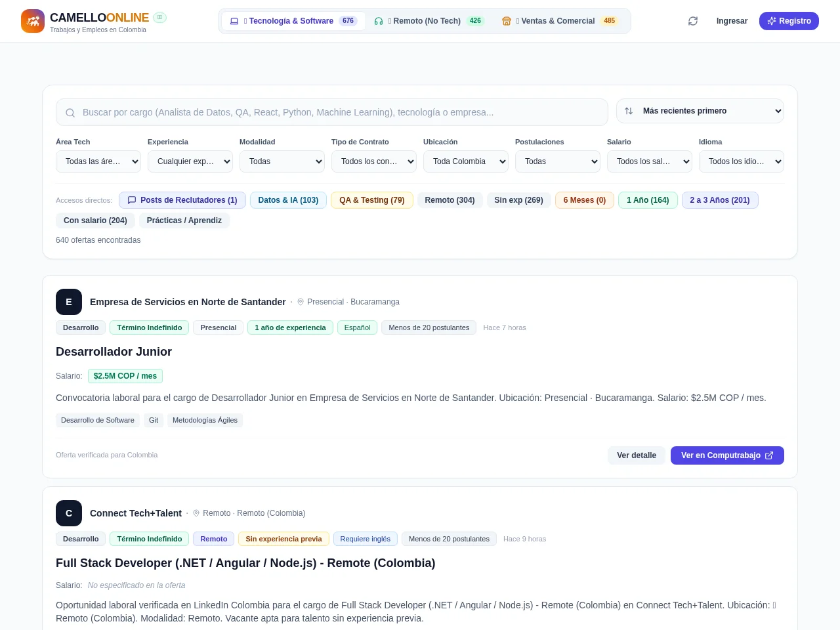Image resolution: width=840 pixels, height=630 pixels.
Task: Click the small badge next to the CamelloOnline title
Action: coord(159,18)
